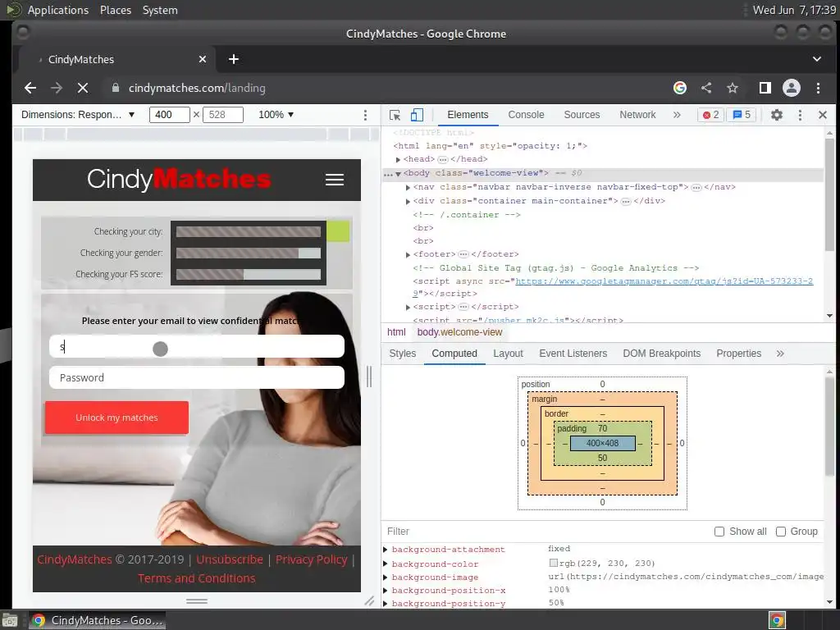
Task: Open the CindyMatches hamburger menu
Action: tap(335, 180)
